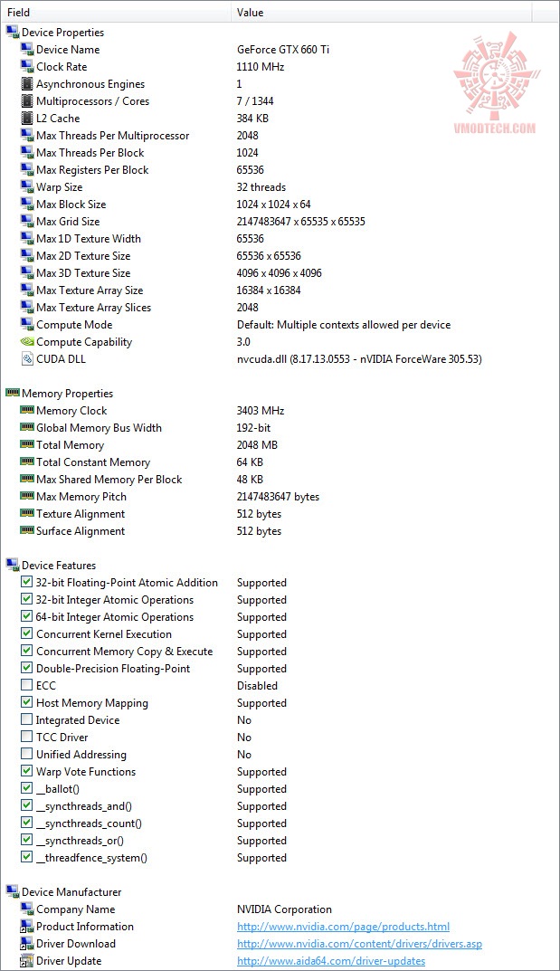Select the Memory Properties heading
Viewport: 560px width, 971px height.
(68, 394)
